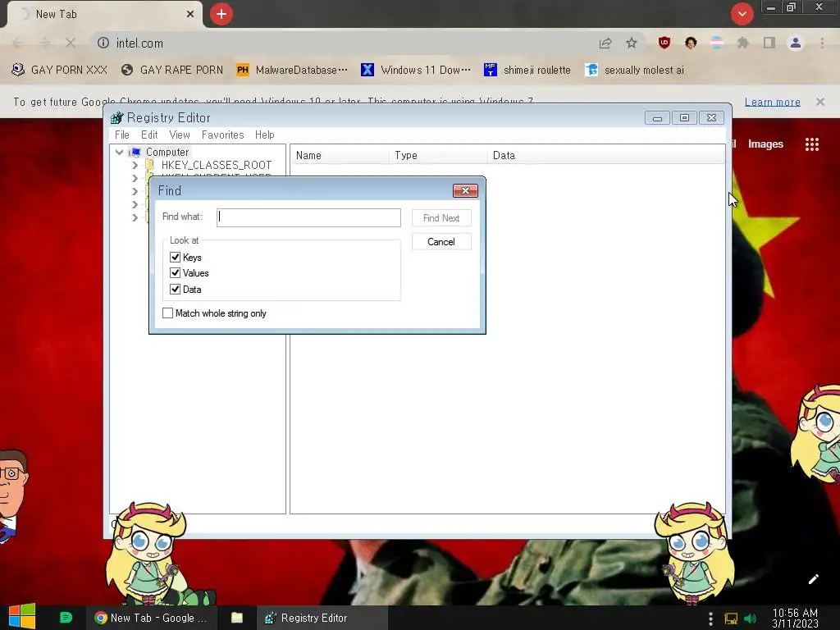
Task: Open the tab search dropdown arrow
Action: point(742,14)
